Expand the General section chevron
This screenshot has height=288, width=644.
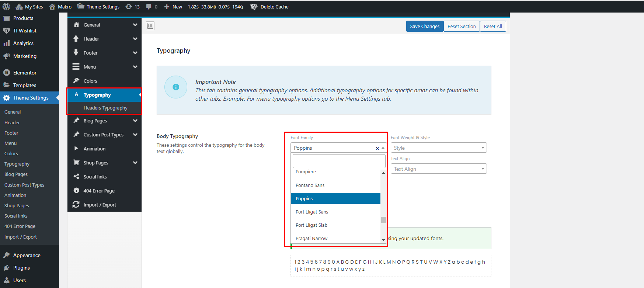point(135,25)
